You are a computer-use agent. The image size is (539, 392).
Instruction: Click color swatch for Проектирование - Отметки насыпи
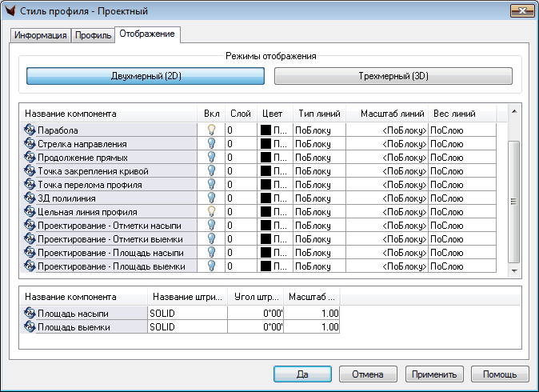point(265,225)
